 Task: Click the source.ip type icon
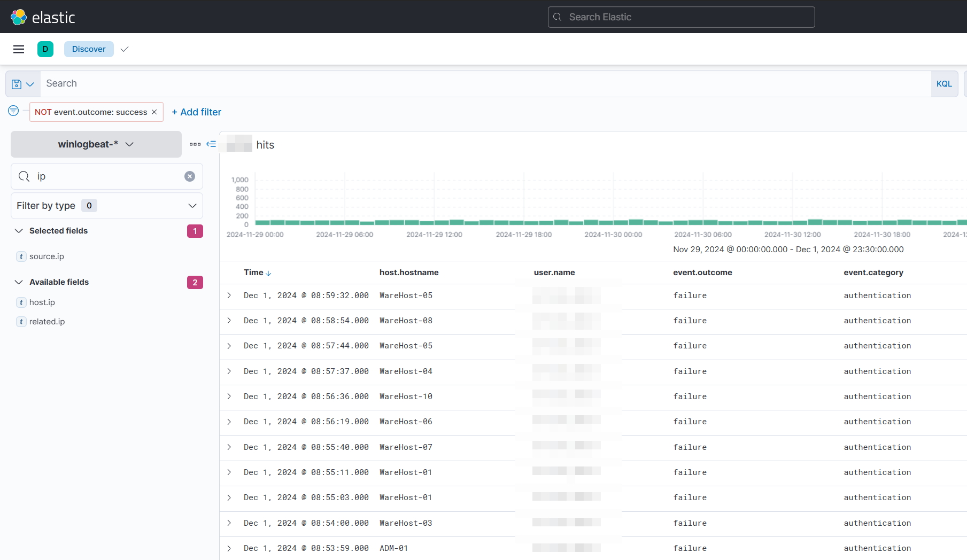[x=21, y=256]
